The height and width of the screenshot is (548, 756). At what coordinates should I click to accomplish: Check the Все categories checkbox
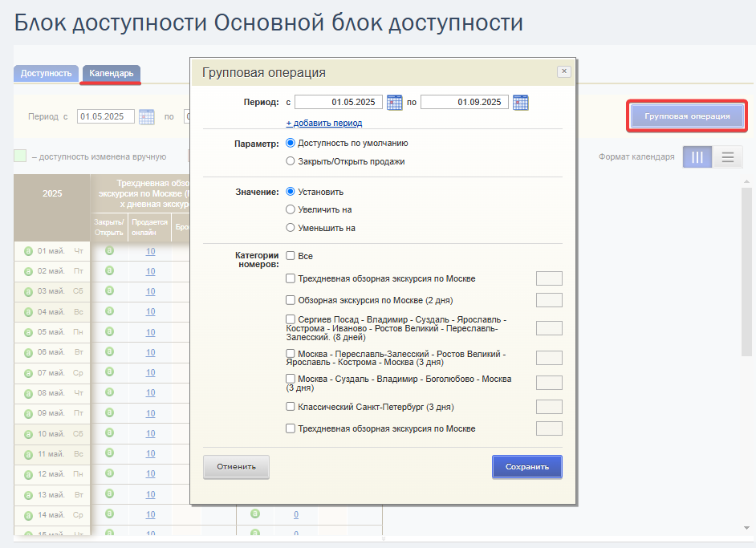pyautogui.click(x=291, y=255)
